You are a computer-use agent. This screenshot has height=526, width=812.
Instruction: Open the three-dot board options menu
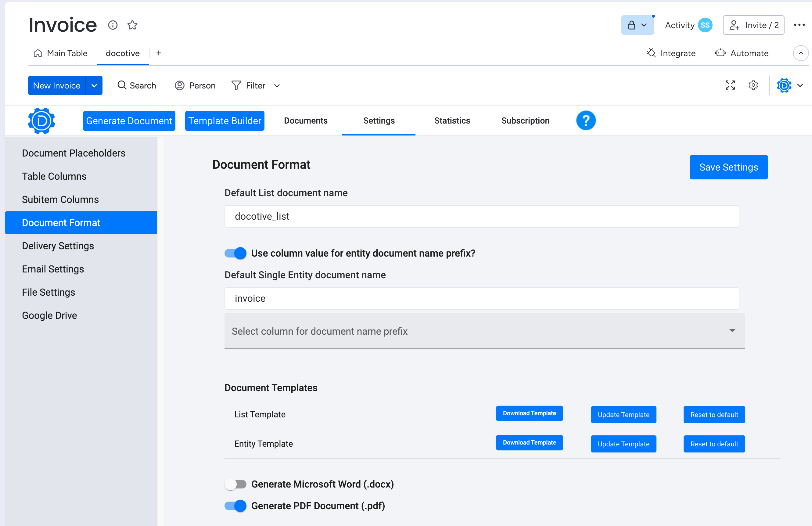[x=799, y=25]
